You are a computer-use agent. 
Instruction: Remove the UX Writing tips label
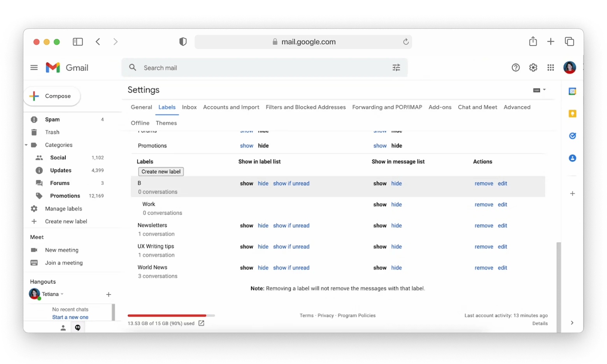tap(484, 246)
